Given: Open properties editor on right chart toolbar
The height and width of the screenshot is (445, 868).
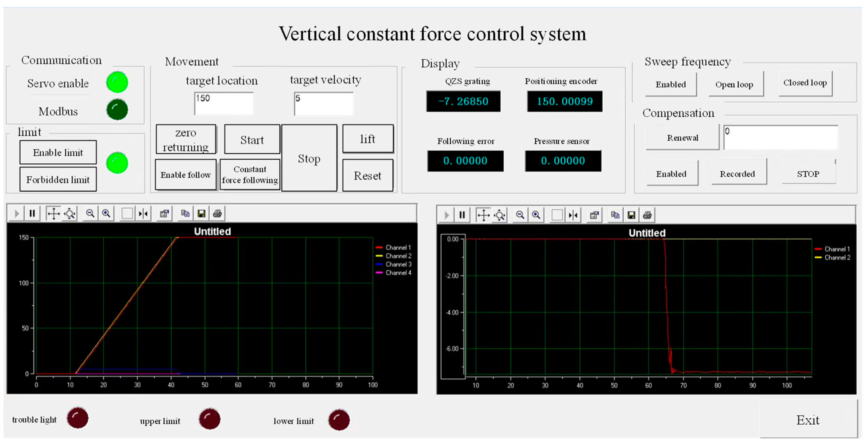Looking at the screenshot, I should [x=594, y=215].
